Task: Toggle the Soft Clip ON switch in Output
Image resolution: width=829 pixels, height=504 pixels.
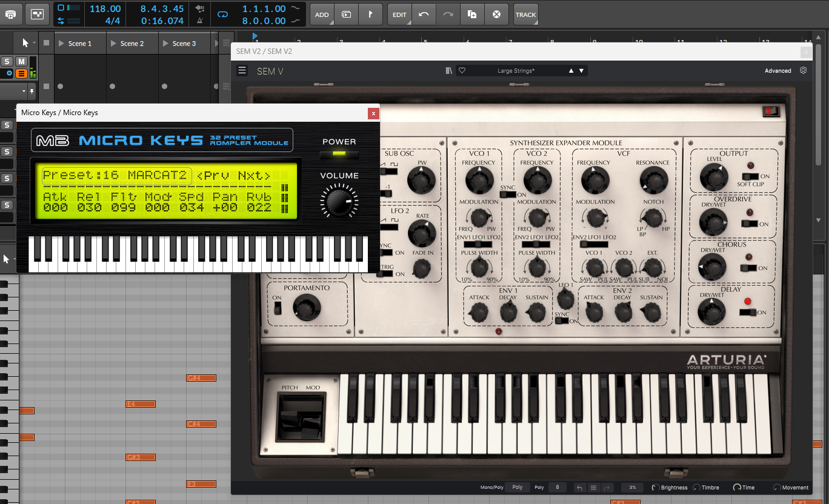Action: pyautogui.click(x=750, y=176)
